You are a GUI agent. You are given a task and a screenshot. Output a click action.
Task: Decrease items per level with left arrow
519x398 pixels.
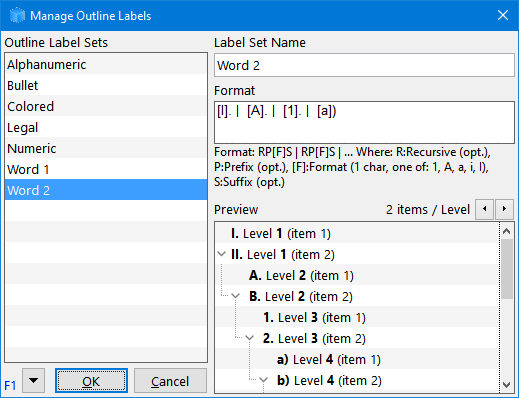pyautogui.click(x=484, y=209)
